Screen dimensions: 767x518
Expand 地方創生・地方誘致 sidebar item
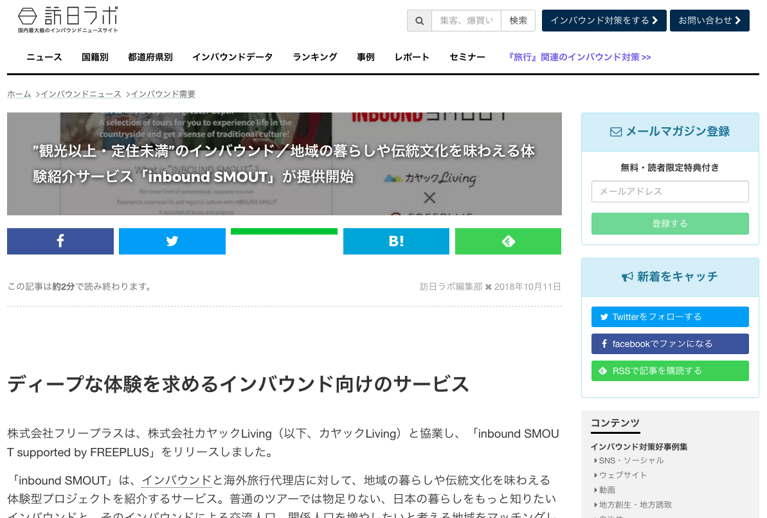(x=634, y=504)
